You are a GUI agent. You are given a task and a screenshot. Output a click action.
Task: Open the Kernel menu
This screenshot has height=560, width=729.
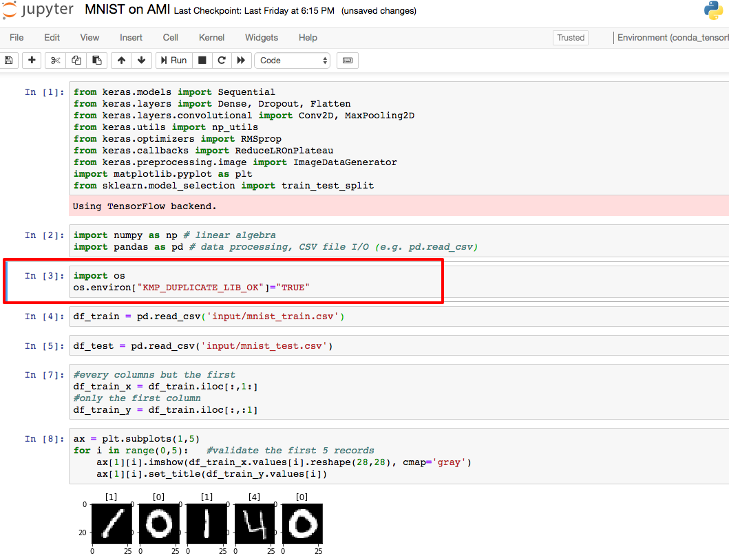(211, 37)
